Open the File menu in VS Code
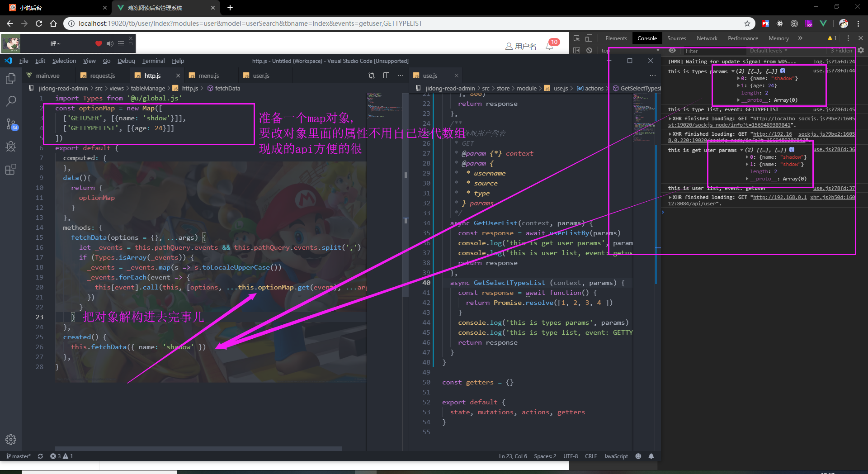868x474 pixels. coord(24,61)
